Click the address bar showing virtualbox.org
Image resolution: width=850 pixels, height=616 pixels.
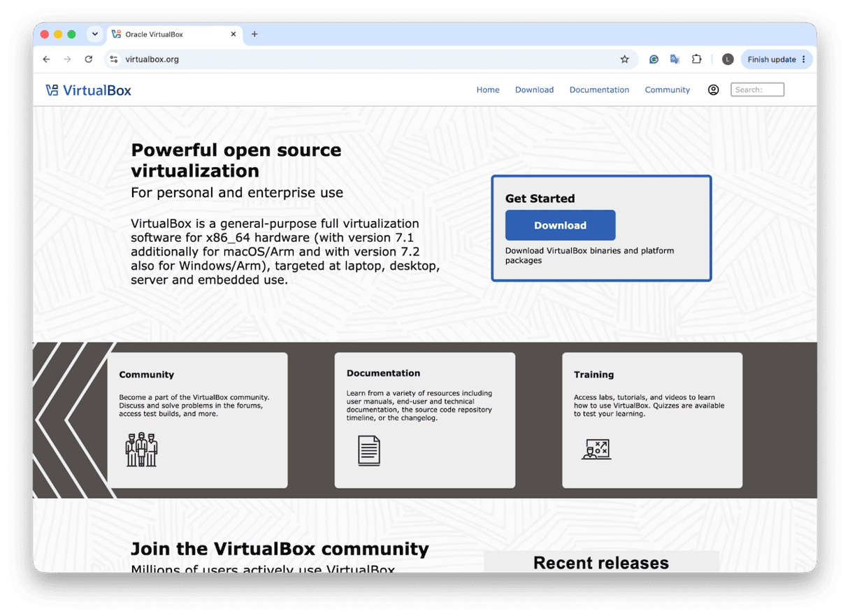pos(370,59)
